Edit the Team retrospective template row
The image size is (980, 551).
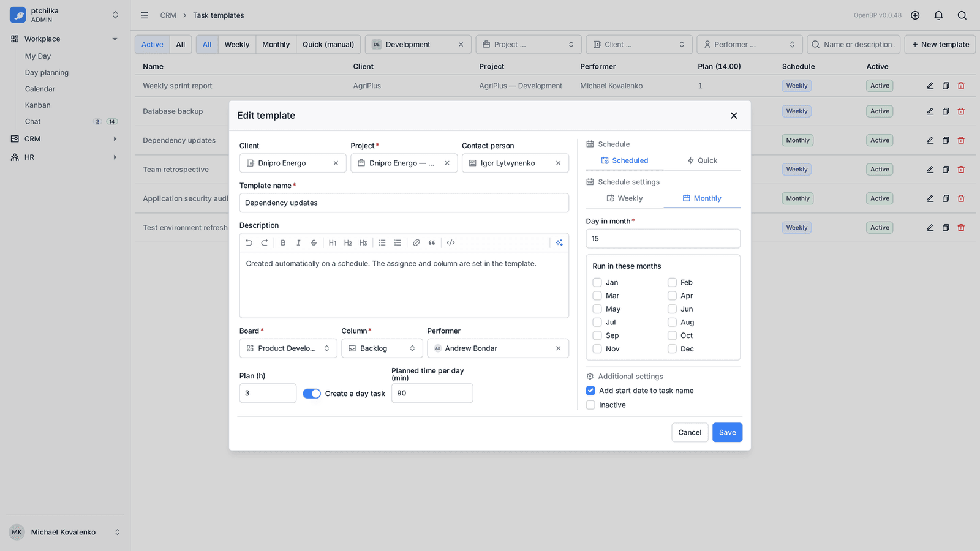(x=930, y=170)
